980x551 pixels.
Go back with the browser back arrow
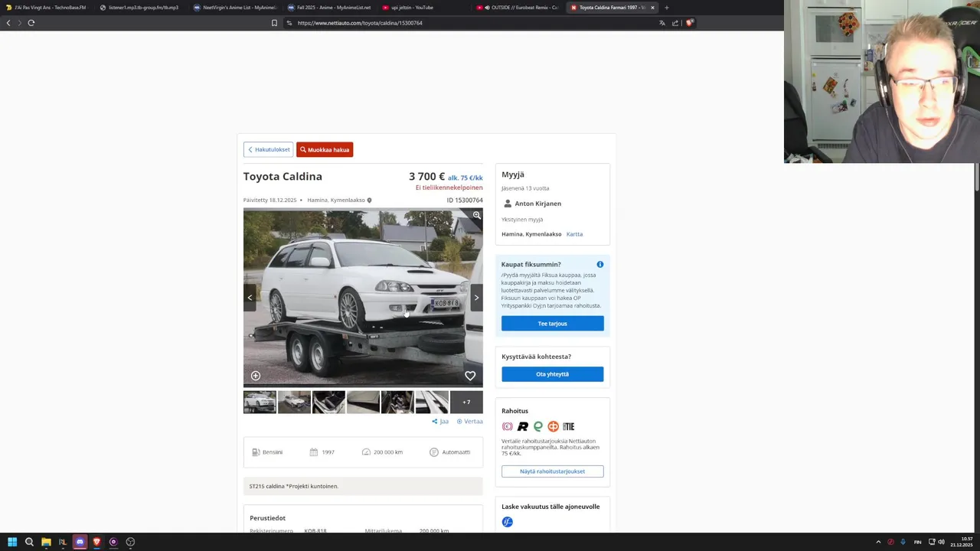click(x=8, y=23)
